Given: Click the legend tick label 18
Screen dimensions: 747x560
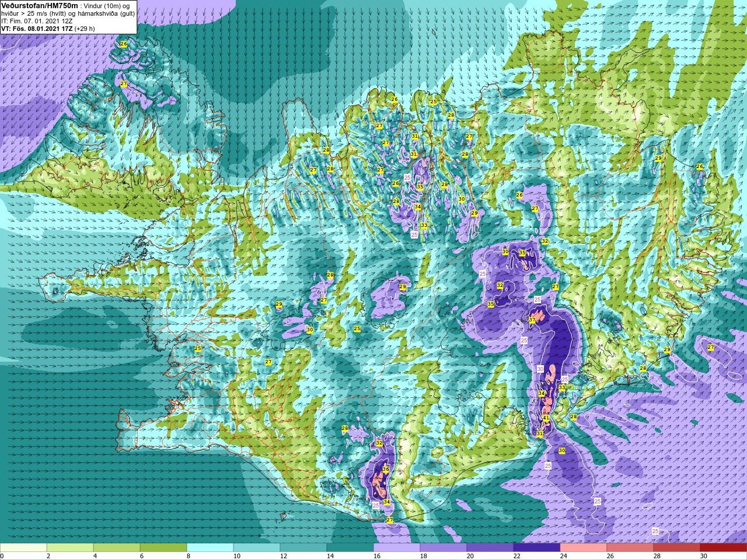Looking at the screenshot, I should (x=423, y=556).
